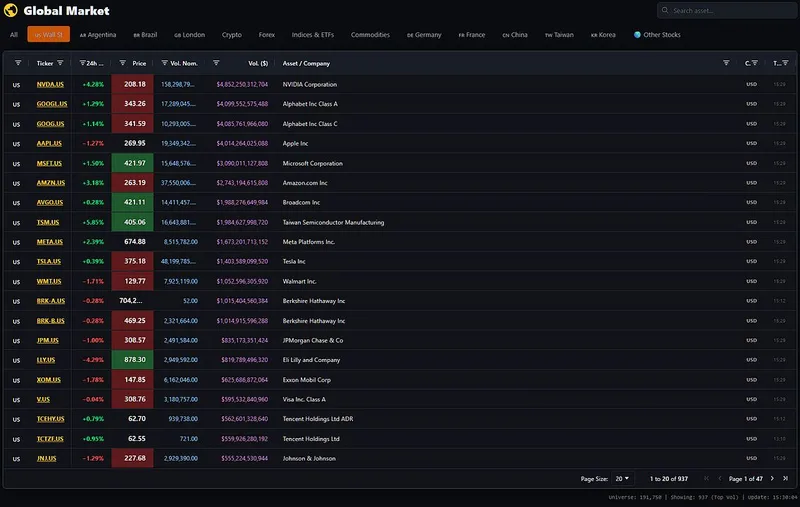
Task: Click the 1 to 20 of 937 count
Action: pos(668,478)
